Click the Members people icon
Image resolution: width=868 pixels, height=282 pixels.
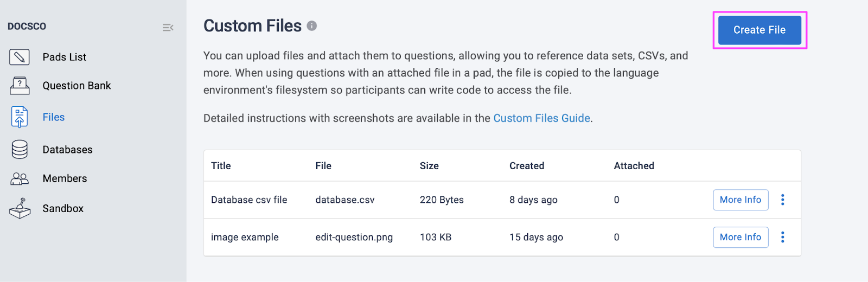pyautogui.click(x=20, y=178)
